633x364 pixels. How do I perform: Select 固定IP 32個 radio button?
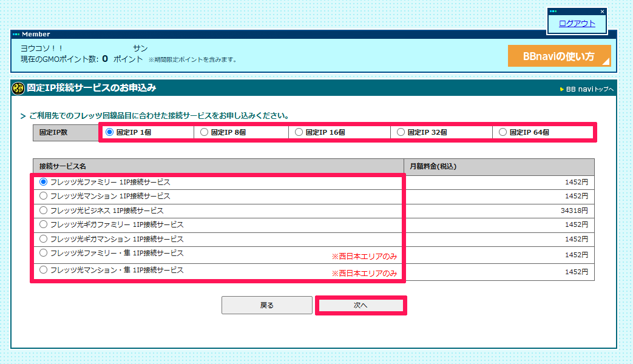(x=401, y=132)
